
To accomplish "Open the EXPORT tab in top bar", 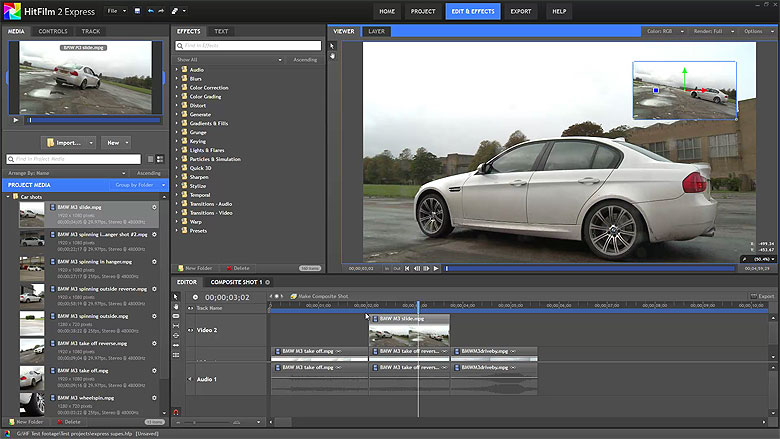I will coord(521,11).
